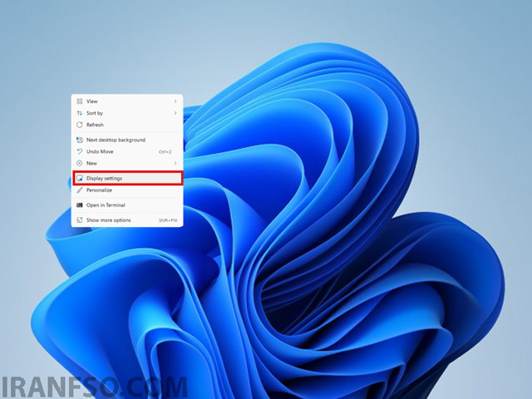Screen dimensions: 532x399
Task: Click the Sort by arrows icon
Action: click(80, 113)
